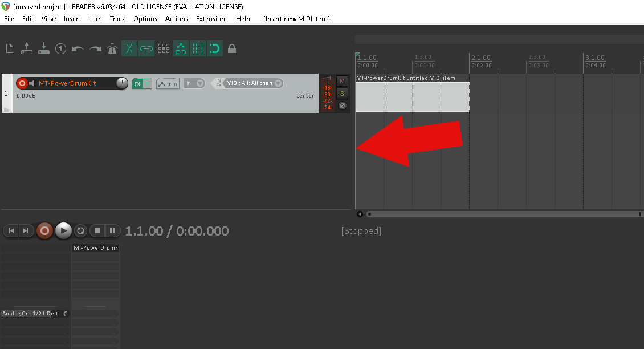Screen dimensions: 644x349
Task: Start recording with transport record button
Action: coord(45,231)
